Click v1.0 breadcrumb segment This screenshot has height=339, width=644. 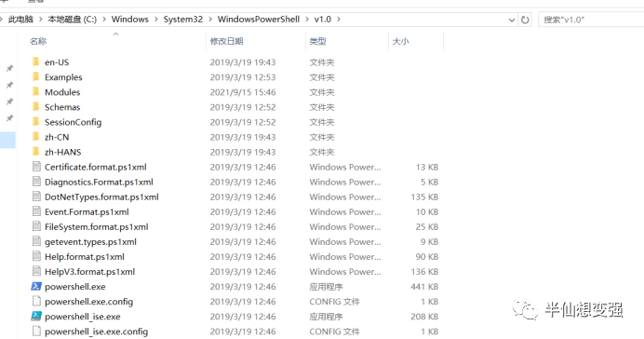tap(322, 20)
